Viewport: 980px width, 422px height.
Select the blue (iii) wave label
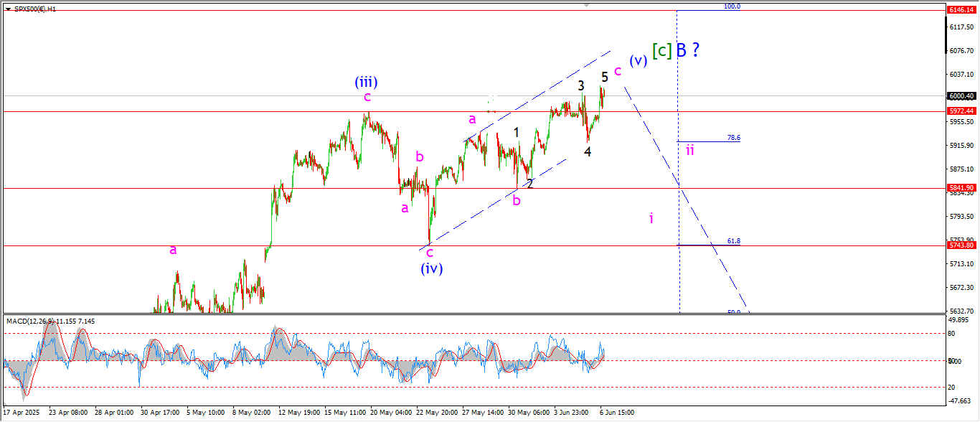click(x=365, y=81)
